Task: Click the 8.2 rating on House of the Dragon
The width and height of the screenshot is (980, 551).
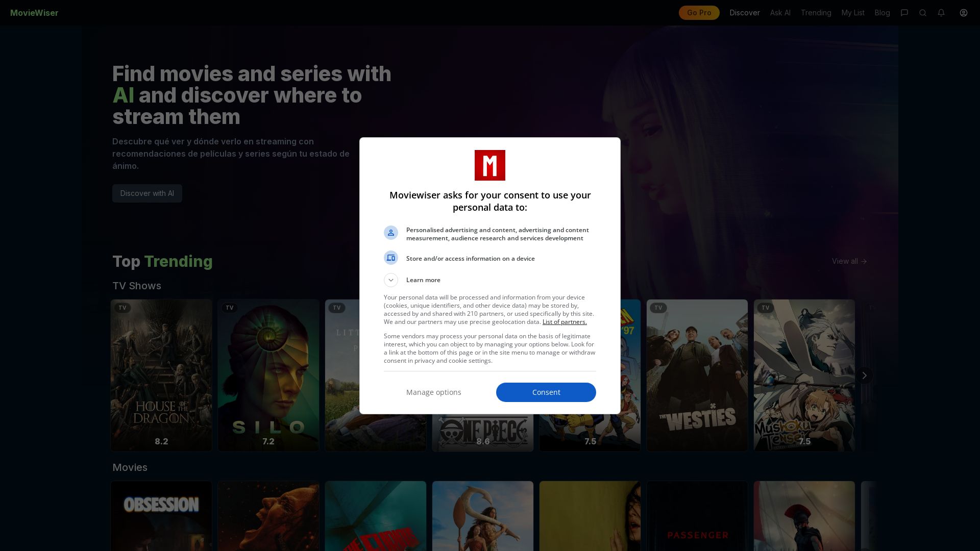Action: 161,442
